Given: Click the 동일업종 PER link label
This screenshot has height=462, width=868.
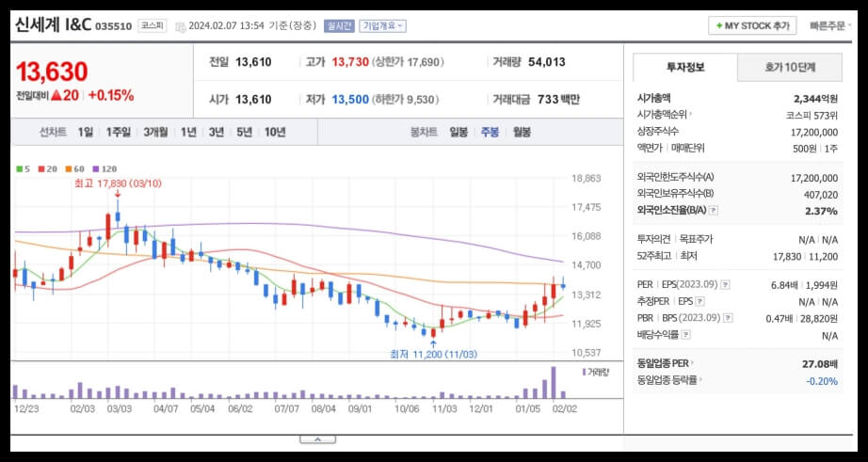Looking at the screenshot, I should click(x=663, y=363).
